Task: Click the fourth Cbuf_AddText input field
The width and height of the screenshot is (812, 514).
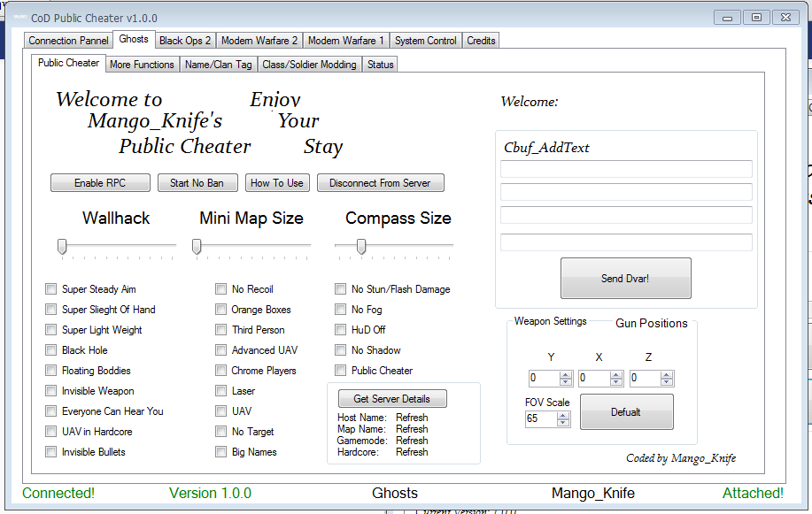Action: [x=626, y=242]
